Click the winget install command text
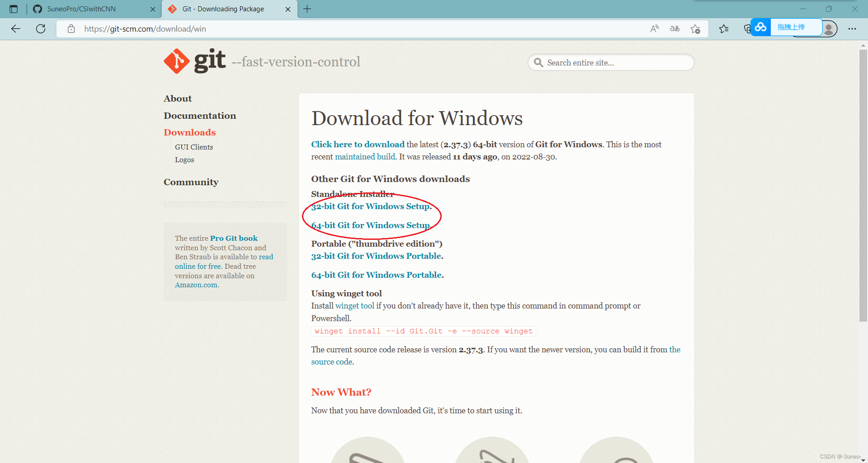This screenshot has width=868, height=463. [424, 331]
